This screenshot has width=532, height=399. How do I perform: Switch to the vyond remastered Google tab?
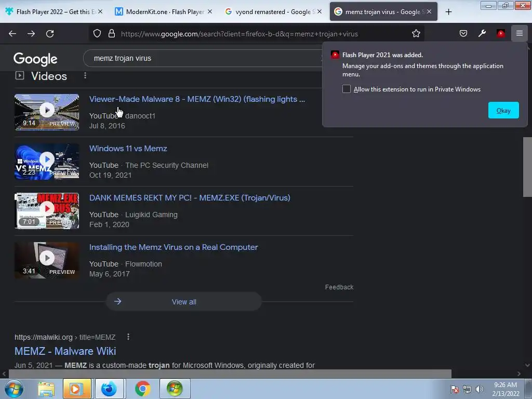point(273,12)
